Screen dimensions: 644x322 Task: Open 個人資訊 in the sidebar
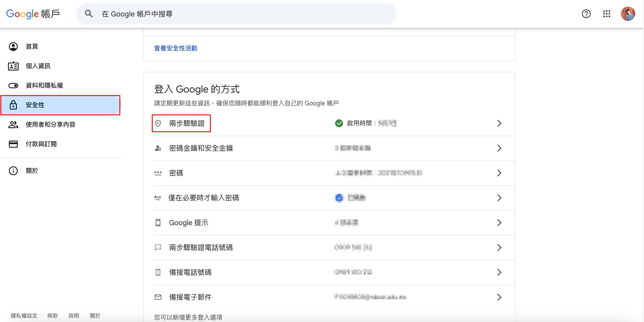coord(38,66)
